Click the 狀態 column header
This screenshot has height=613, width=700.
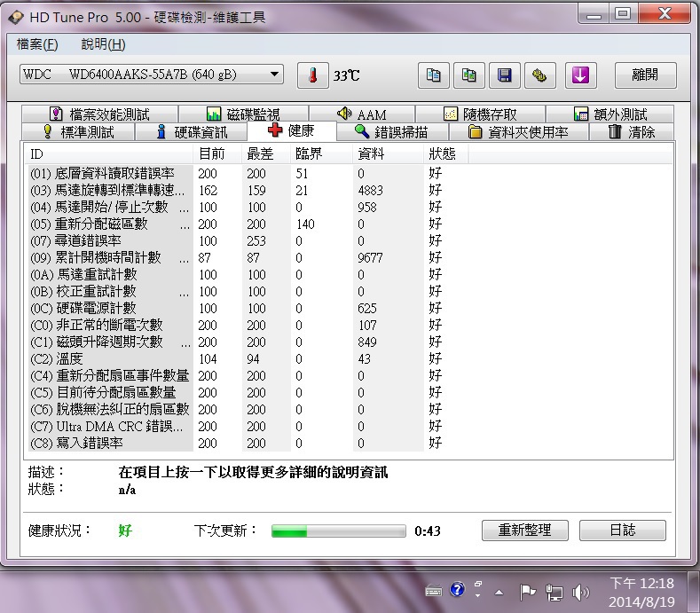pyautogui.click(x=446, y=154)
